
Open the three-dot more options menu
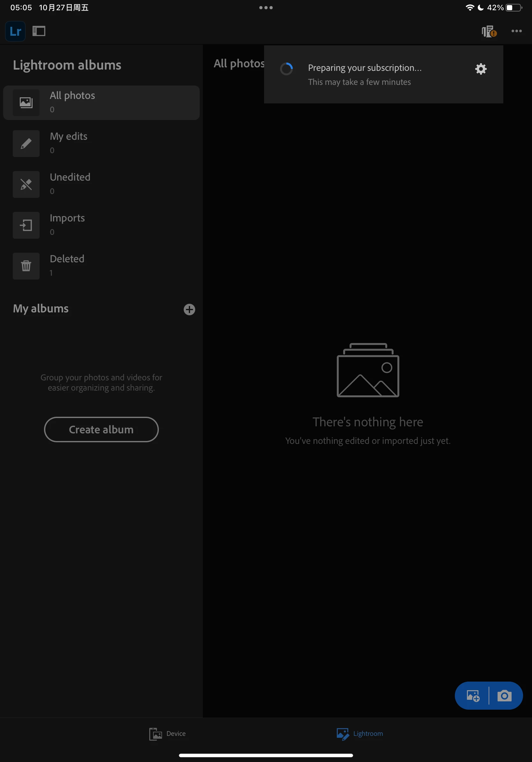point(516,31)
